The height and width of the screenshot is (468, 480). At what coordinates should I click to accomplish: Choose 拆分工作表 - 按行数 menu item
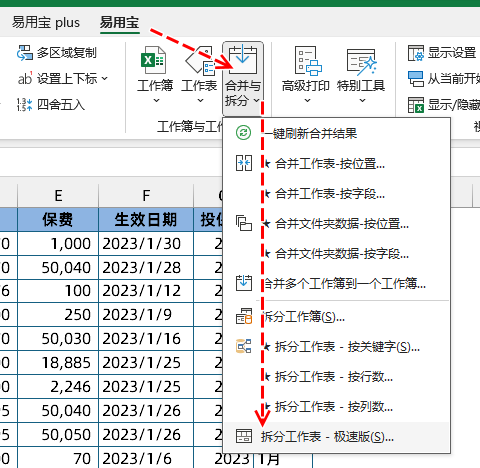[337, 377]
